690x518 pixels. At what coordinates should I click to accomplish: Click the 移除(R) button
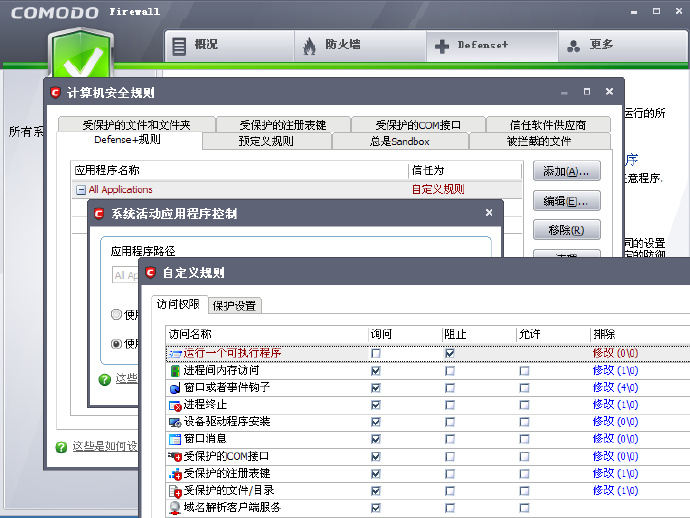tap(566, 230)
